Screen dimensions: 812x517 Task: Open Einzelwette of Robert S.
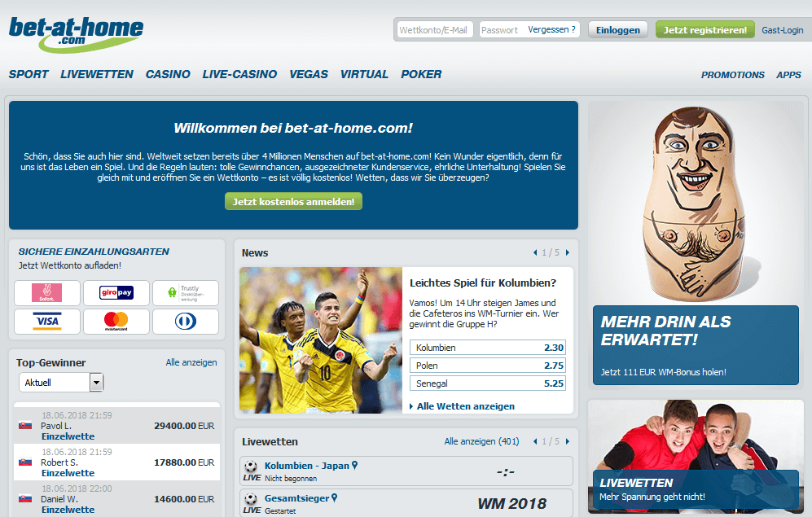tap(68, 473)
